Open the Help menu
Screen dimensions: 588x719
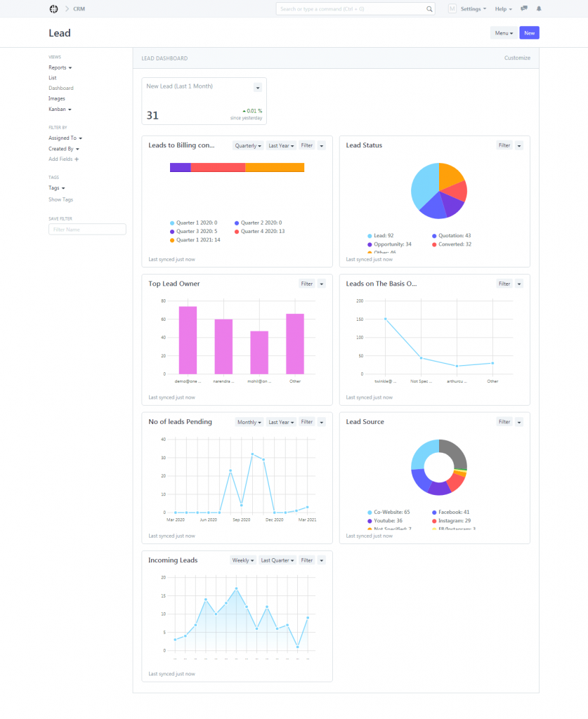coord(503,9)
